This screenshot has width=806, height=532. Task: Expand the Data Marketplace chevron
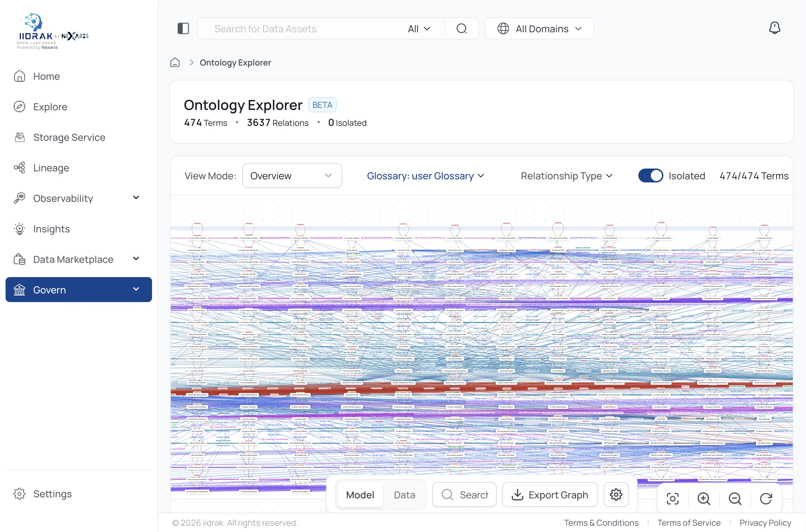pyautogui.click(x=136, y=259)
